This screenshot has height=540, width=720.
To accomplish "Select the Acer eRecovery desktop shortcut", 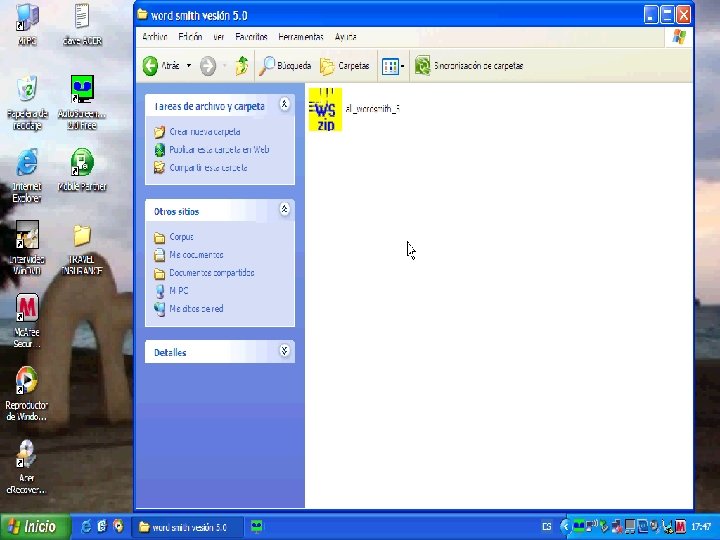I will (x=26, y=467).
